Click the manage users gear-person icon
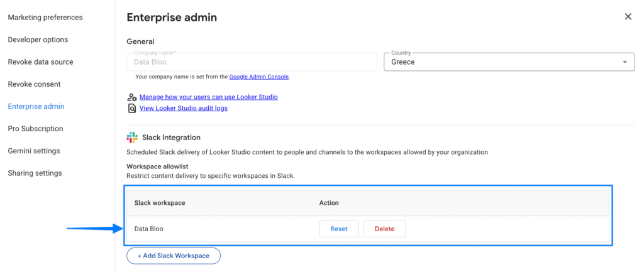Screen dimensions: 644x272 132,97
